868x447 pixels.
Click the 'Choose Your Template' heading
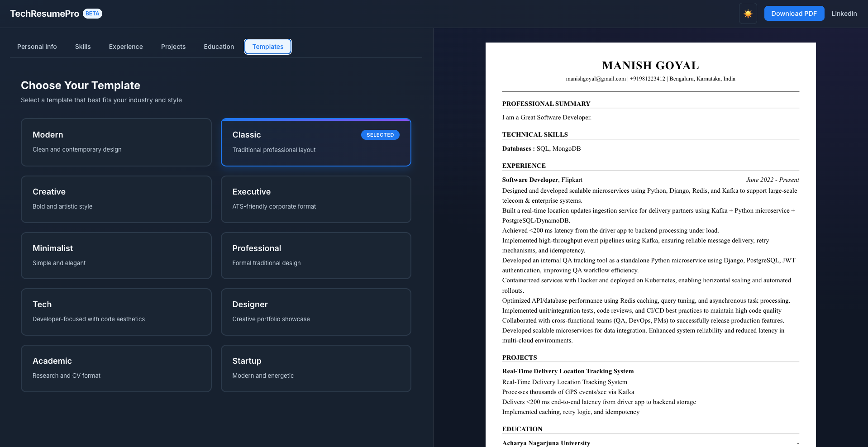[81, 86]
